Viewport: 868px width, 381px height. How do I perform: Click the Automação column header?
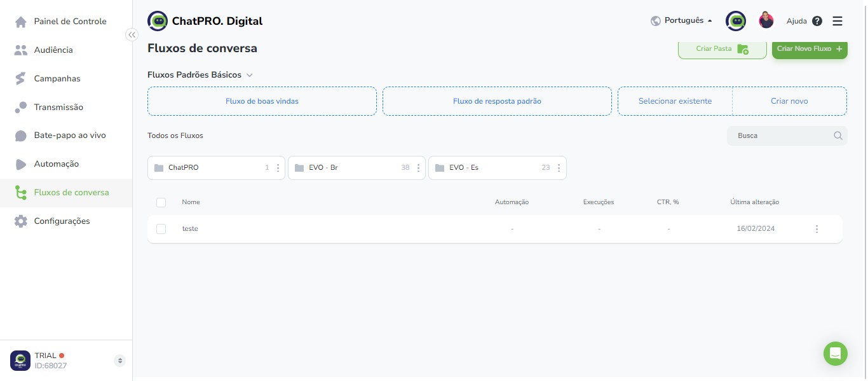[x=512, y=202]
